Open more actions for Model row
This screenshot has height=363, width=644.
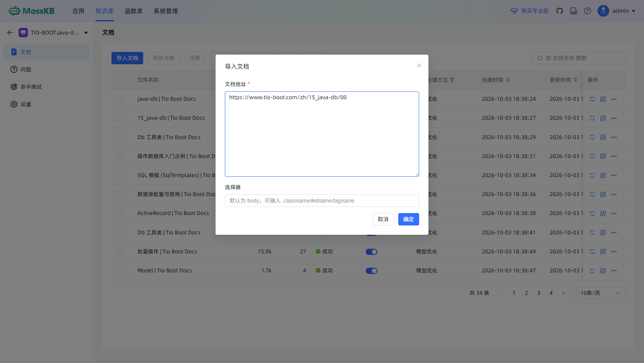click(614, 271)
